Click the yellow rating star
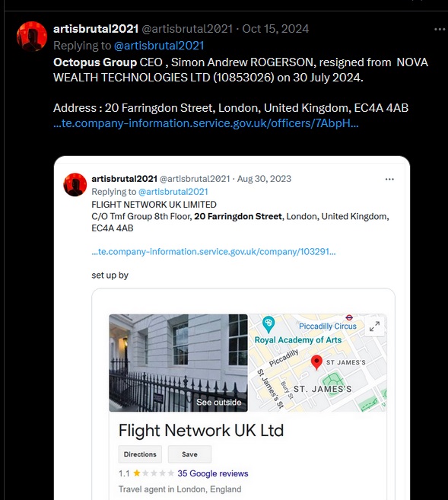Screen dimensions: 448x500 [x=137, y=473]
